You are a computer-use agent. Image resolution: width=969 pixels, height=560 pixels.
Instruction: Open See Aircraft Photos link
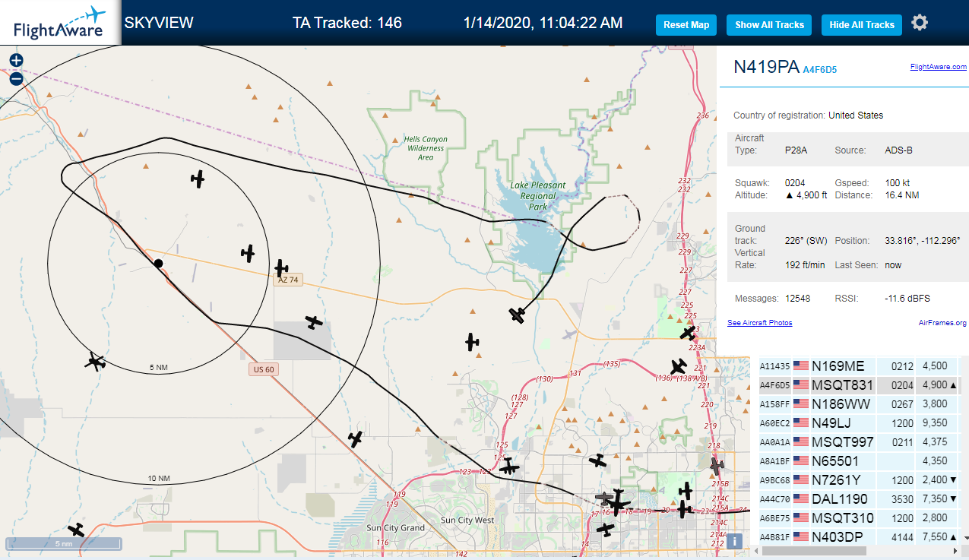pos(759,323)
